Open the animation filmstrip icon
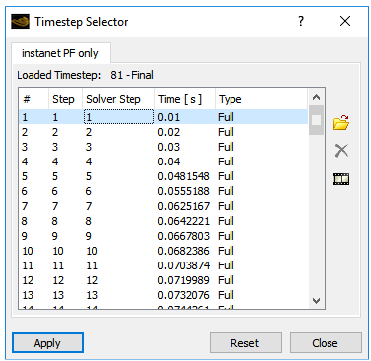This screenshot has width=371, height=361. click(x=341, y=179)
